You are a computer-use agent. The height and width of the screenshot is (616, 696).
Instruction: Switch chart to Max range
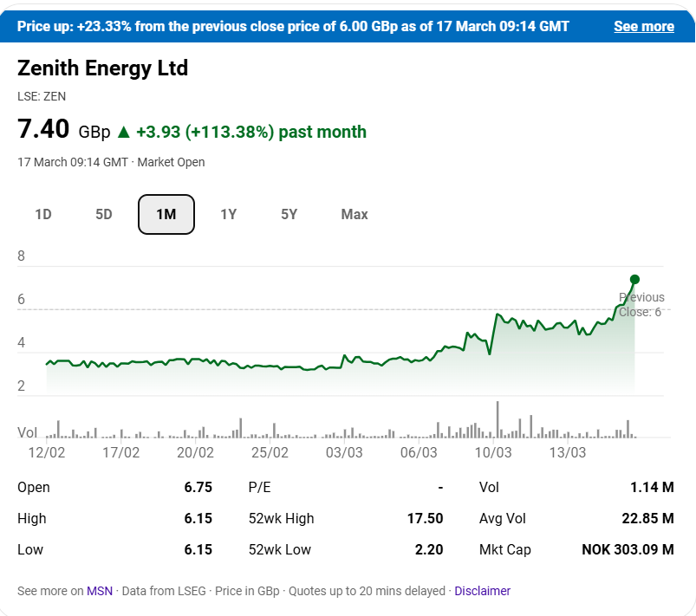pos(355,214)
